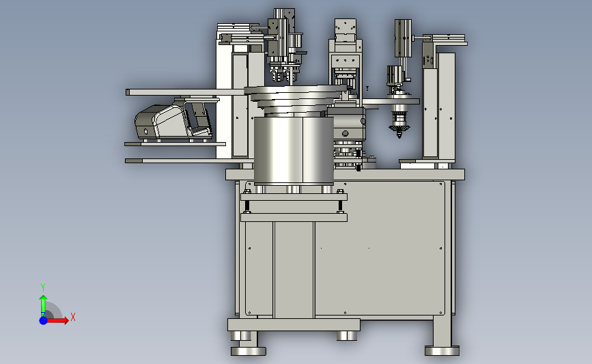The width and height of the screenshot is (592, 364).
Task: Click the blue Z axis ball of the triad
Action: coord(43,320)
